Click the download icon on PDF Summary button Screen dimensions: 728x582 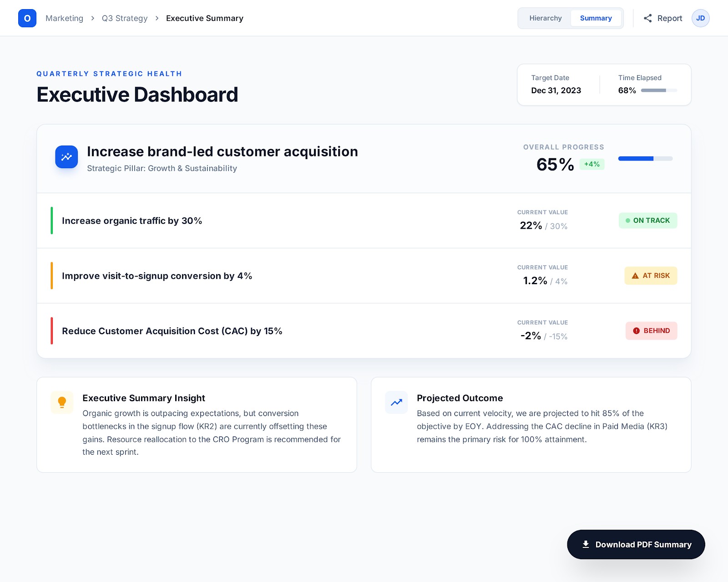[585, 544]
